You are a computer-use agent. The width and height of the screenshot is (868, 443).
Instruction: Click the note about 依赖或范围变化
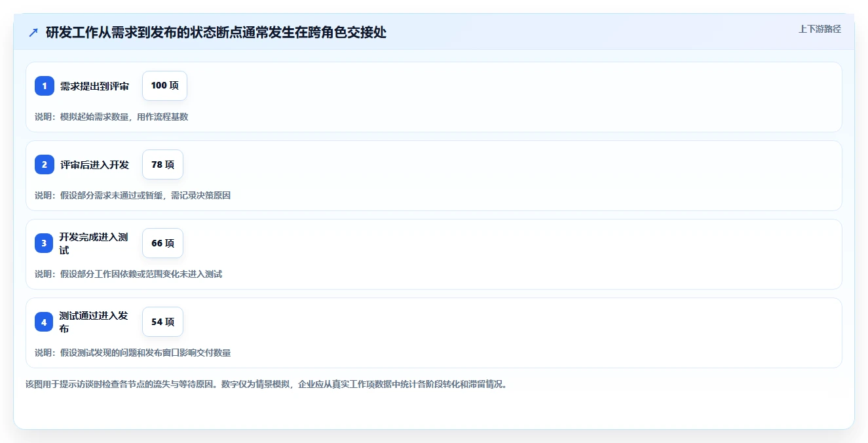(128, 274)
